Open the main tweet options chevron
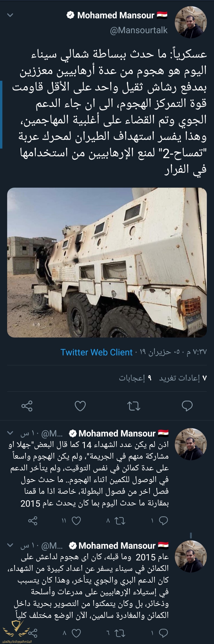 (x=10, y=15)
